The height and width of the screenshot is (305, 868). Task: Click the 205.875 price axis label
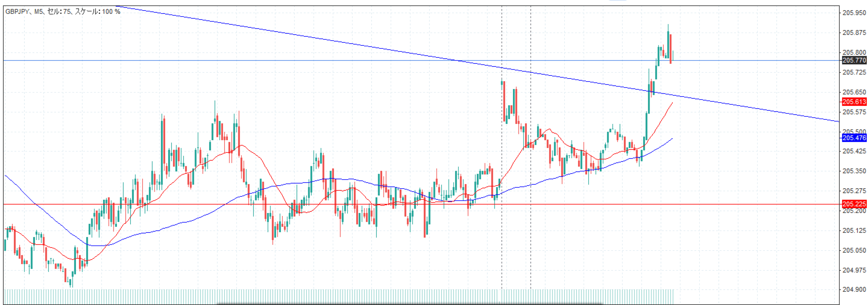(854, 32)
